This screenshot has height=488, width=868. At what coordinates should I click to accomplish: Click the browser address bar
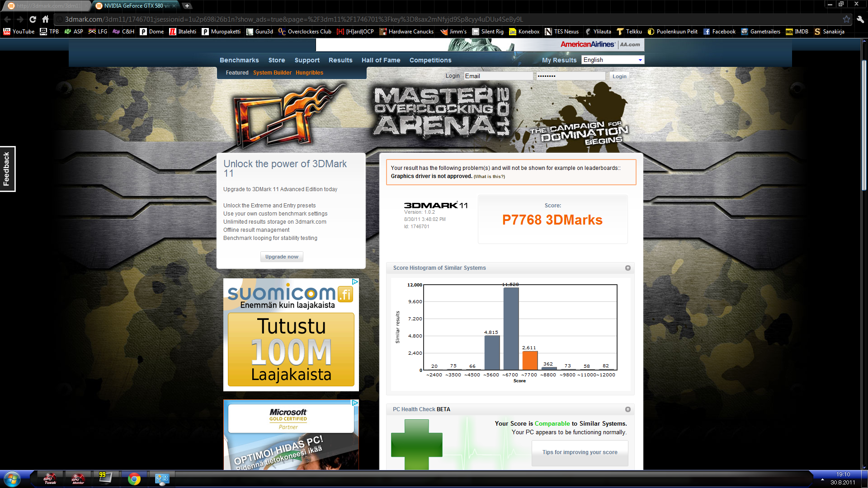click(x=452, y=19)
